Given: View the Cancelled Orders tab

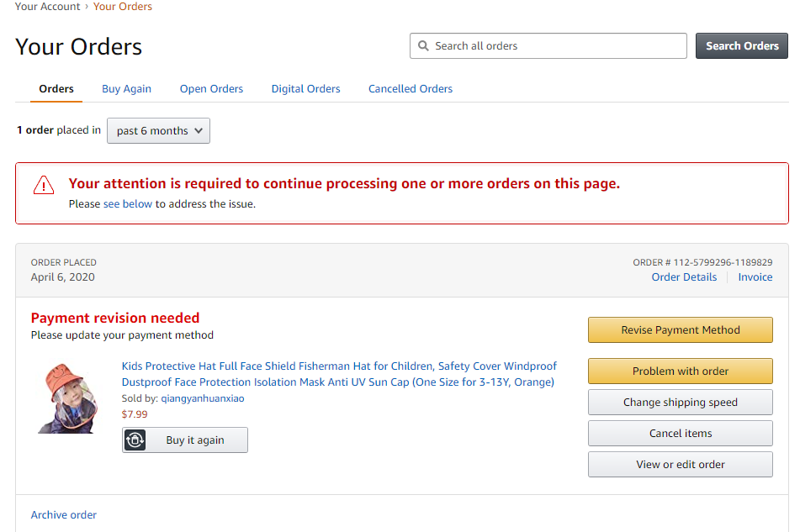Looking at the screenshot, I should point(411,88).
